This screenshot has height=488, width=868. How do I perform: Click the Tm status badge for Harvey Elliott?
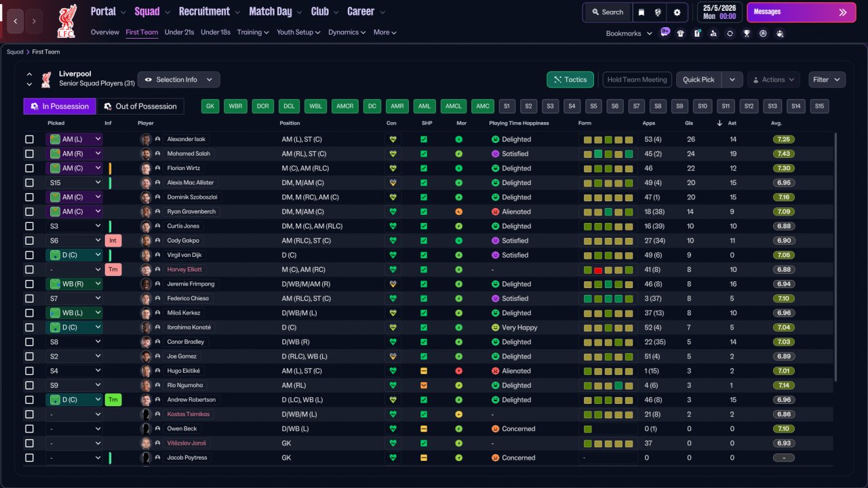point(113,270)
